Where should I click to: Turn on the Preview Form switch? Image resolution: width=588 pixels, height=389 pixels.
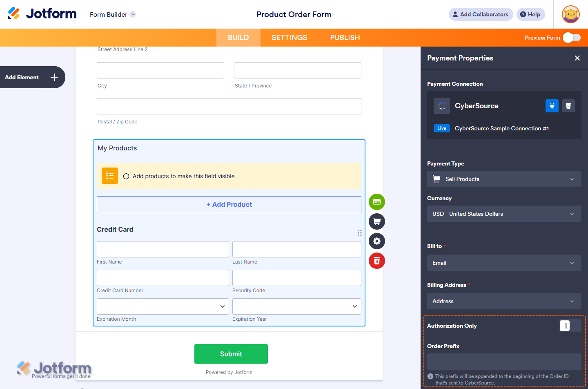tap(571, 37)
